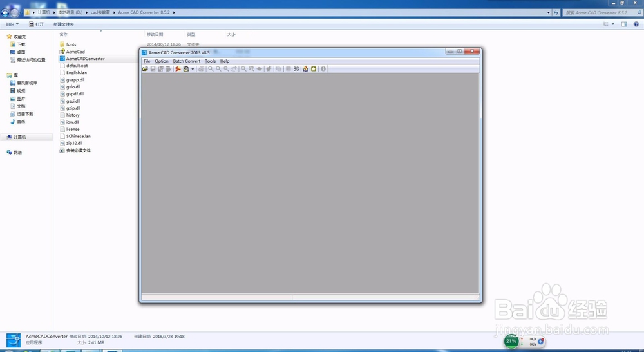The height and width of the screenshot is (352, 644).
Task: Click the red PDF export toolbar icon
Action: [x=178, y=69]
